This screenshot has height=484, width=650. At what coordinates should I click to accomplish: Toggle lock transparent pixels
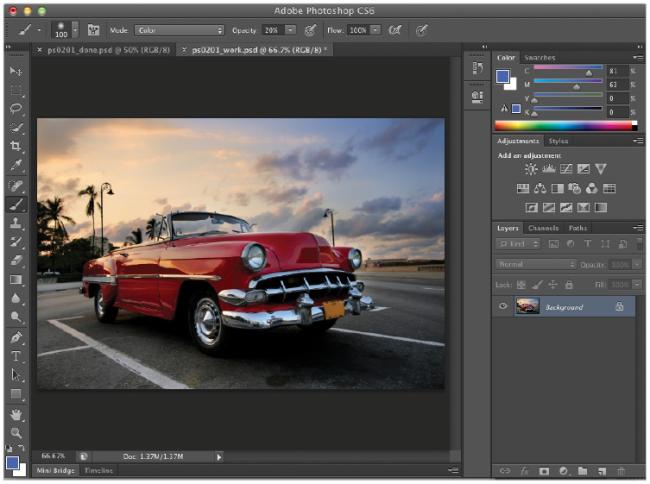pyautogui.click(x=521, y=285)
